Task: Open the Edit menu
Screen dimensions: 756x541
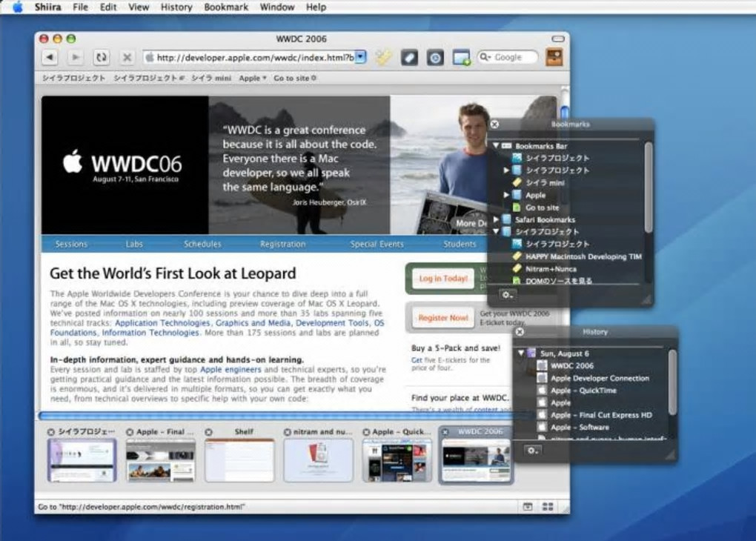Action: coord(108,7)
